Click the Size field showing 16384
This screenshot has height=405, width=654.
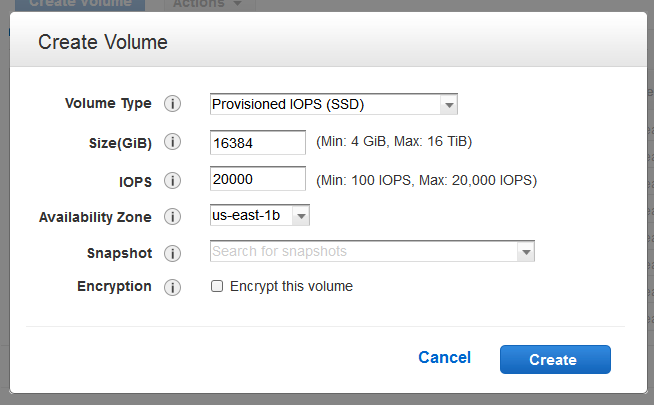click(258, 143)
